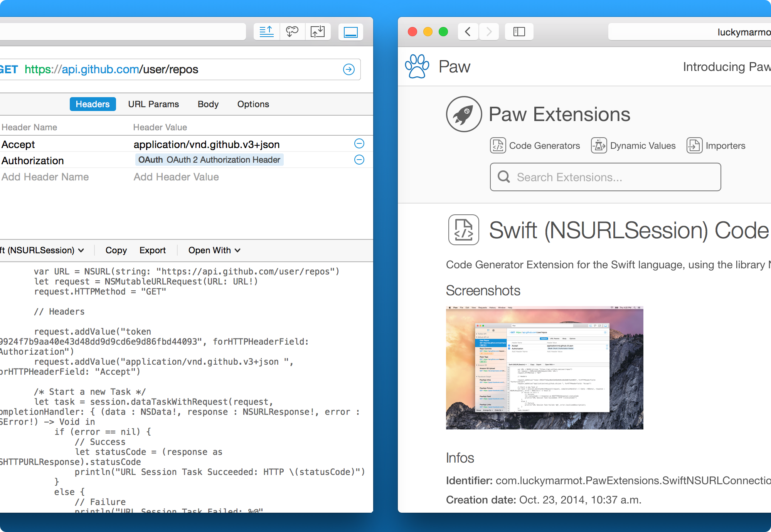The width and height of the screenshot is (771, 532).
Task: Send the request with the arrow icon
Action: click(349, 69)
